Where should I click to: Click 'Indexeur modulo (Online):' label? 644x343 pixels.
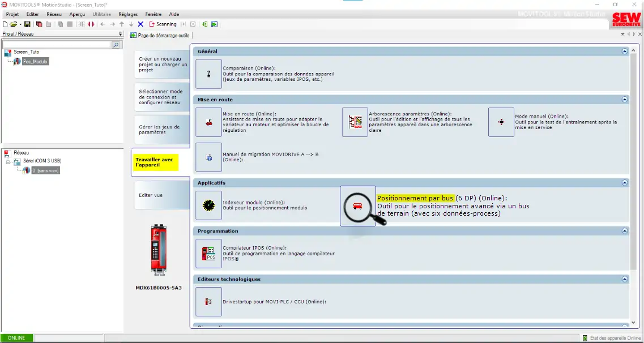tap(253, 202)
